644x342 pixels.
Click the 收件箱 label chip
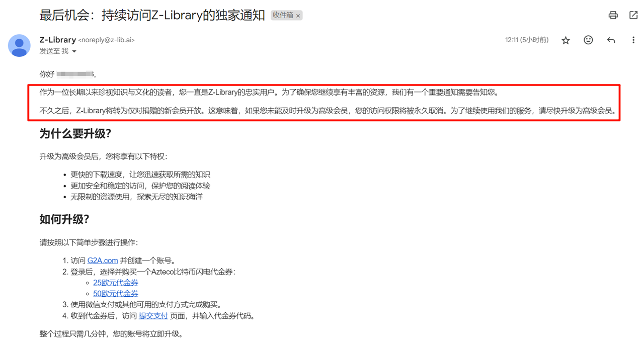click(283, 16)
